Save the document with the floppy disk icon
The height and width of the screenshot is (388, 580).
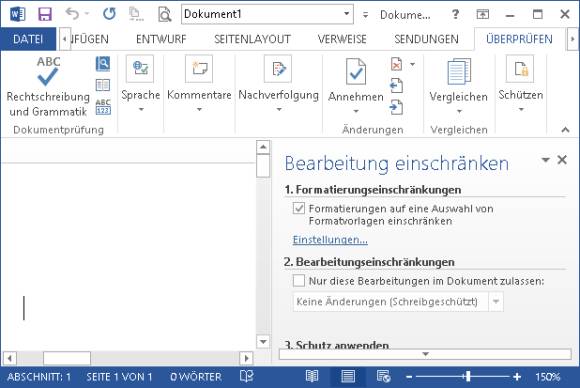pos(45,14)
